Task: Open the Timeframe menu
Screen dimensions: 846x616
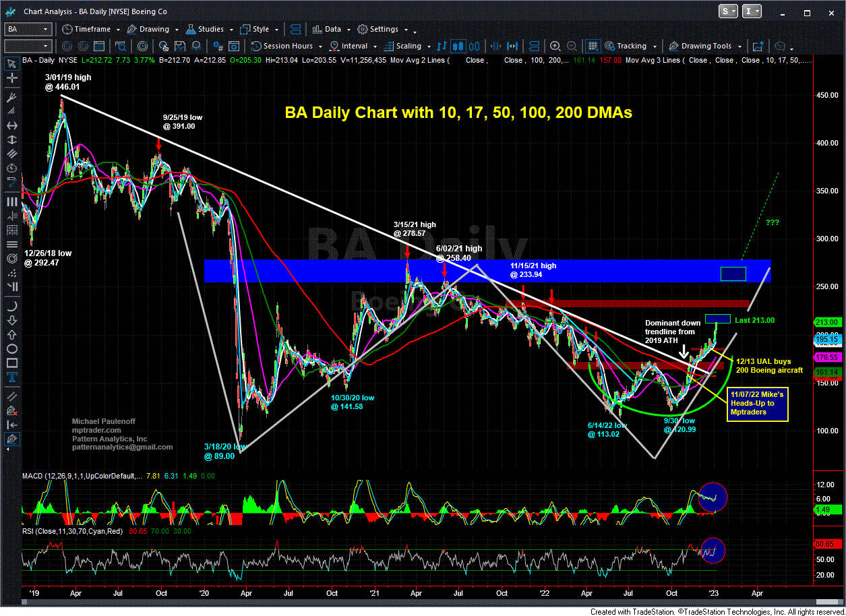Action: point(86,29)
